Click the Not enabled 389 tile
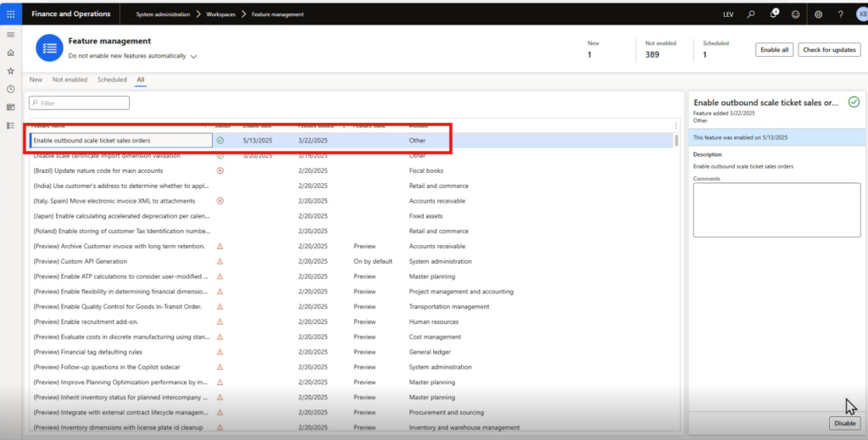Screen dimensions: 868x440 tap(663, 50)
